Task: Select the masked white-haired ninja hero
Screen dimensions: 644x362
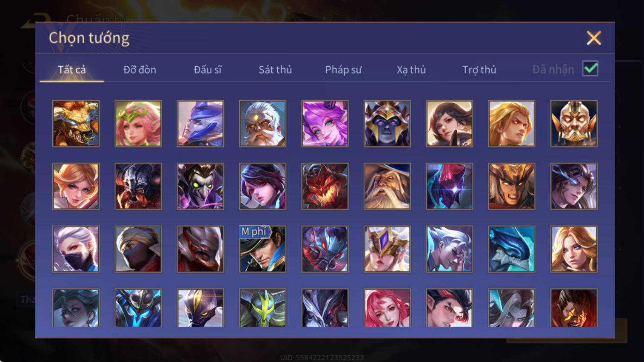Action: click(76, 249)
